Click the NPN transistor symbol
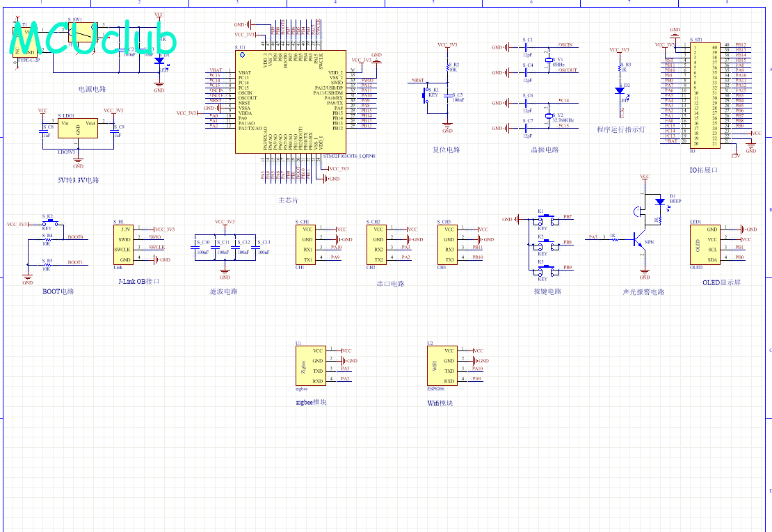Screen dimensions: 772x532 [640, 241]
